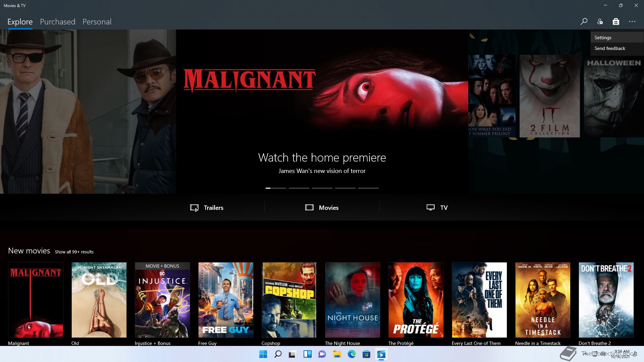
Task: Select the first carousel slide indicator
Action: click(276, 188)
